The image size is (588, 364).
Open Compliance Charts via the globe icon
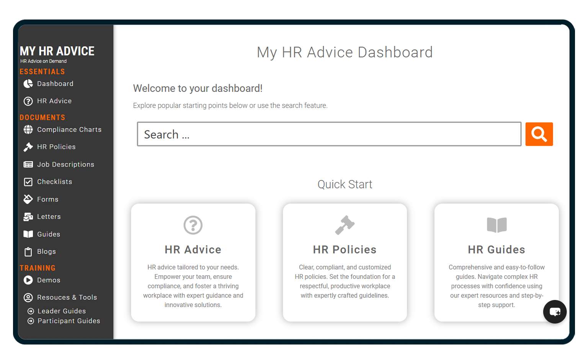point(28,130)
